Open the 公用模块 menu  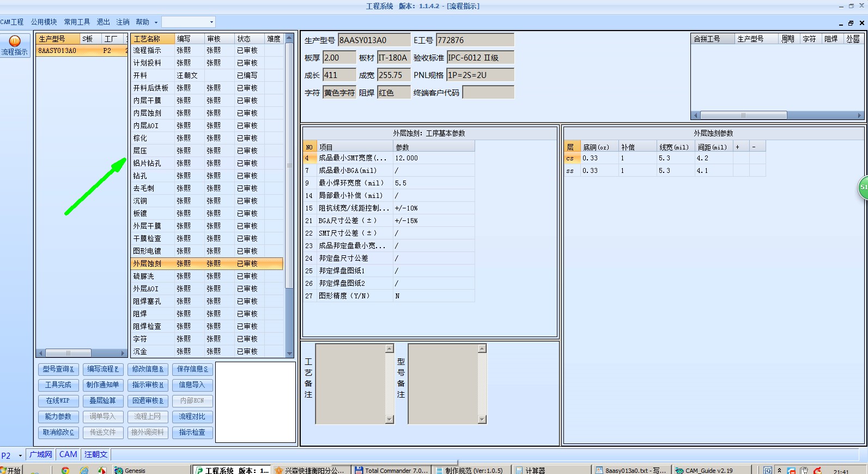[x=44, y=22]
